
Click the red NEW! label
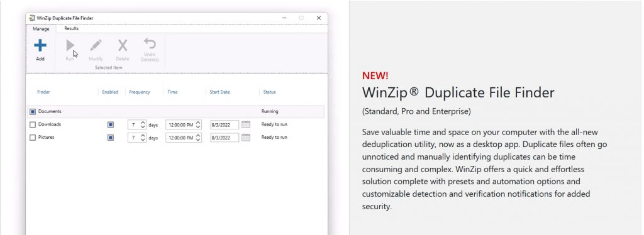(375, 76)
